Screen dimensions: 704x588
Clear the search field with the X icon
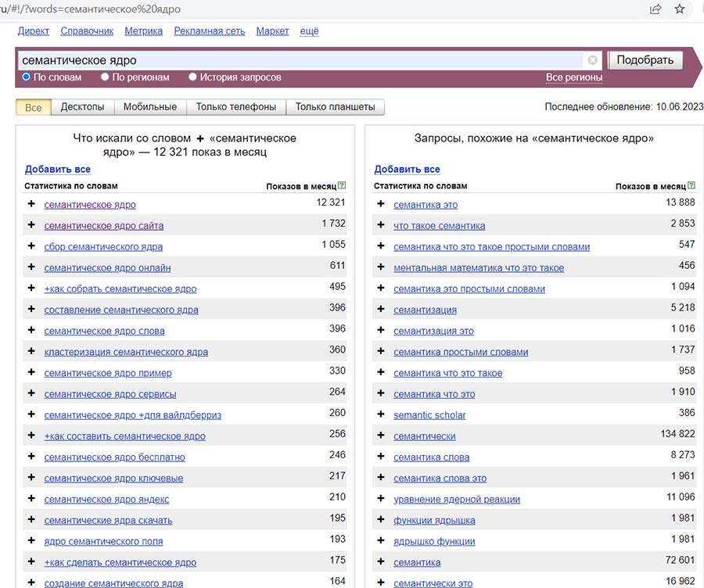pyautogui.click(x=592, y=60)
